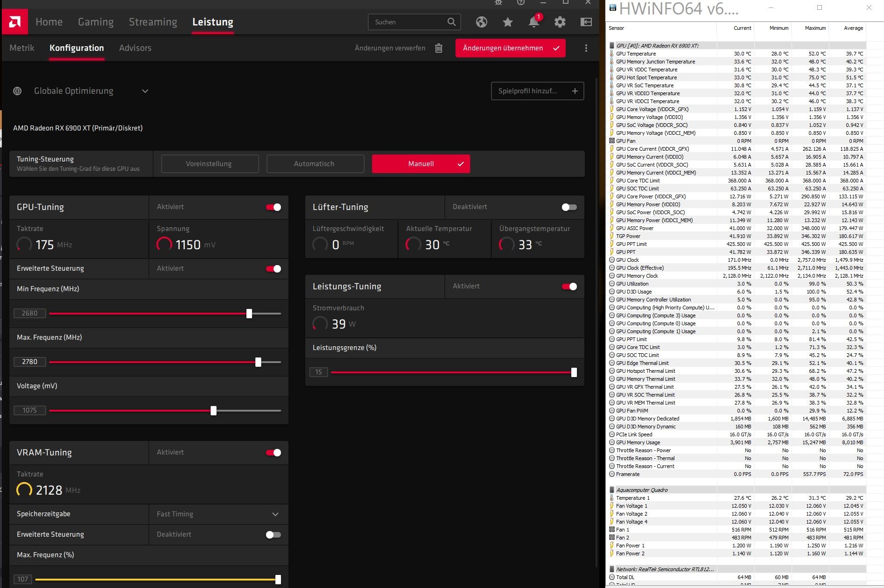Click the bug report icon in title bar

499,2
